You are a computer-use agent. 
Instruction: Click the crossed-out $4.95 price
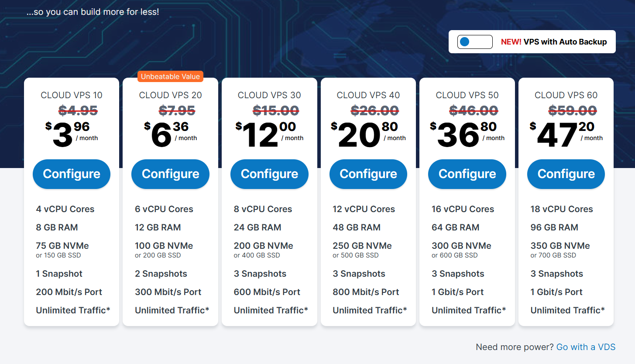[x=78, y=110]
